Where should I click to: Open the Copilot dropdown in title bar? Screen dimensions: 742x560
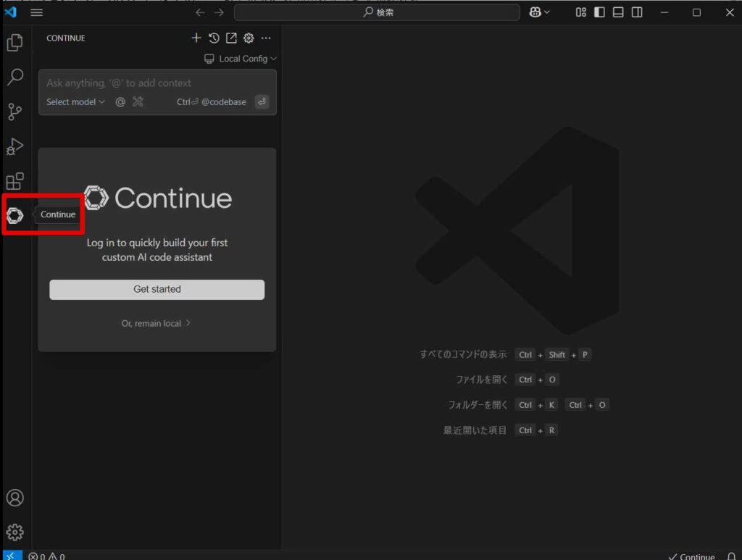click(x=539, y=12)
